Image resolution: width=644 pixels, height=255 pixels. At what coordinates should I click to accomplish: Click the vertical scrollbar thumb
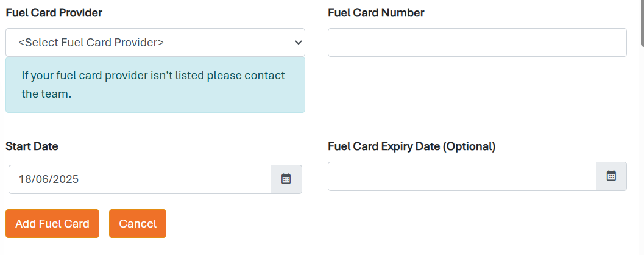(642, 21)
